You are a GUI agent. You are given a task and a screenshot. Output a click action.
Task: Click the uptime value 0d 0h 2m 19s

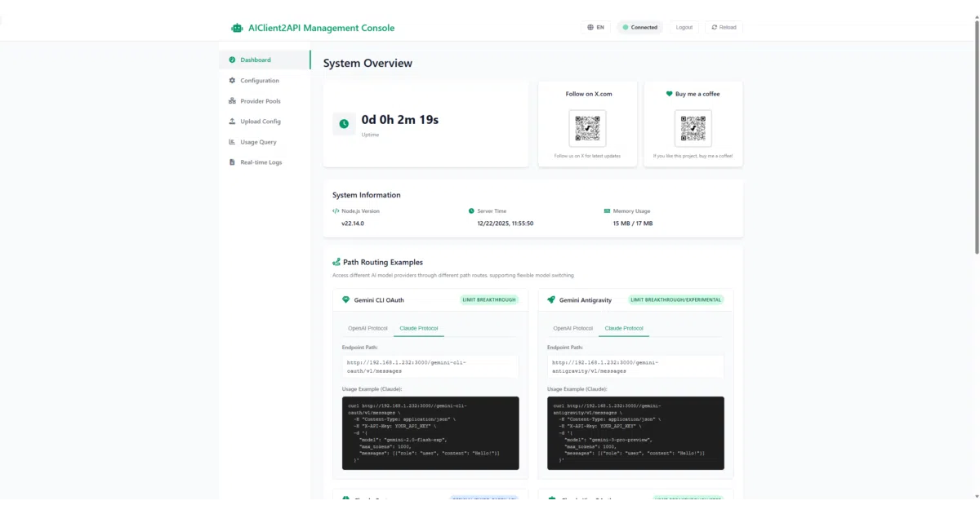tap(400, 120)
